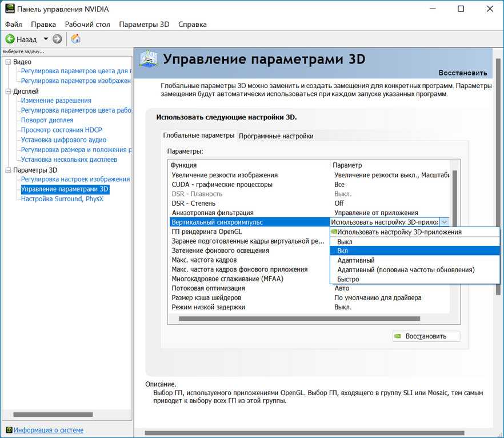Select the Анизотропная фильтрация row
Viewport: 504px width, 438px height.
point(213,213)
